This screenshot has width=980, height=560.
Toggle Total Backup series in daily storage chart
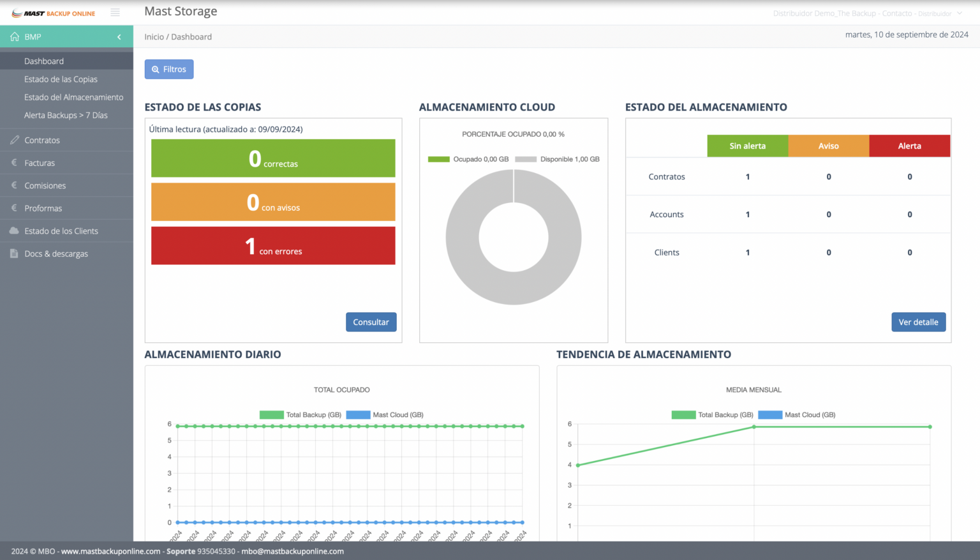point(301,415)
